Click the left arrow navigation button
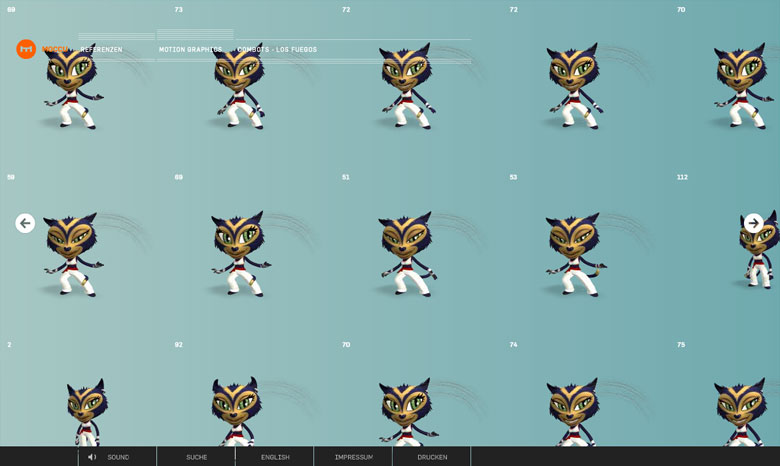Viewport: 780px width, 466px height. coord(25,223)
